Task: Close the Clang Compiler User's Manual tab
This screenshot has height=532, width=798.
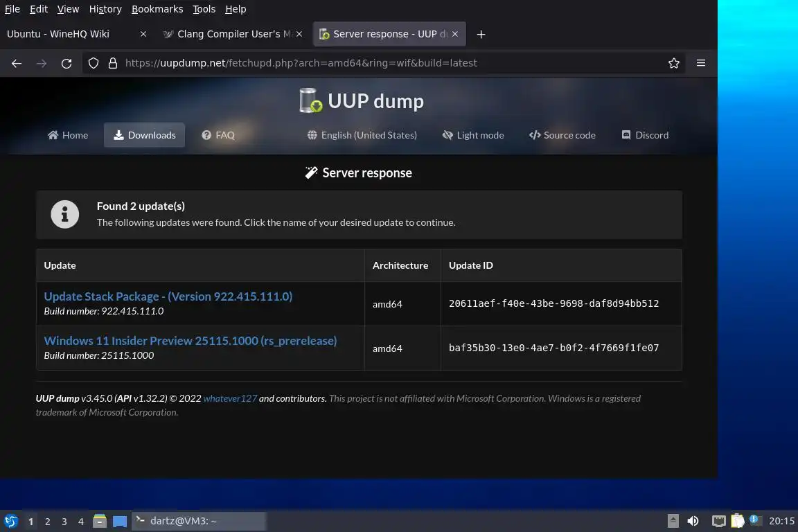Action: tap(299, 34)
